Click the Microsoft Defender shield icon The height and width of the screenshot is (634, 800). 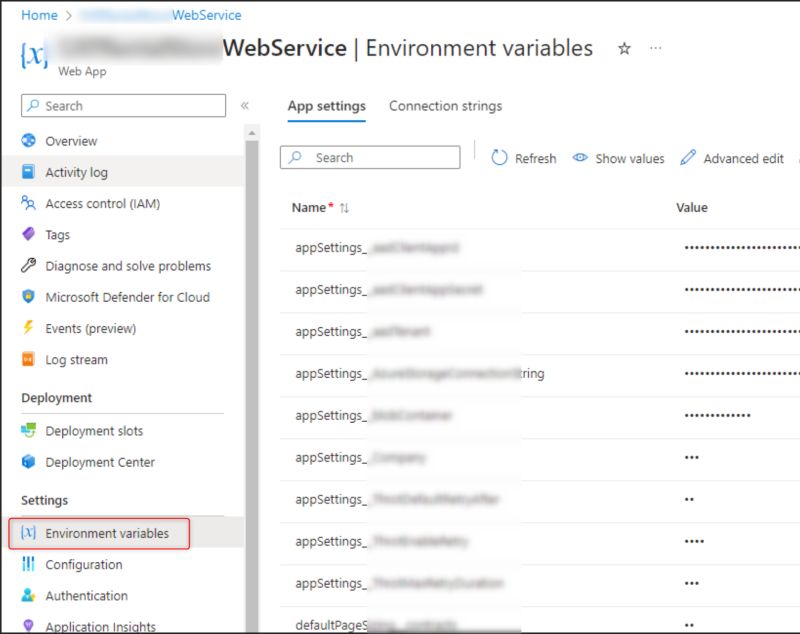(29, 296)
